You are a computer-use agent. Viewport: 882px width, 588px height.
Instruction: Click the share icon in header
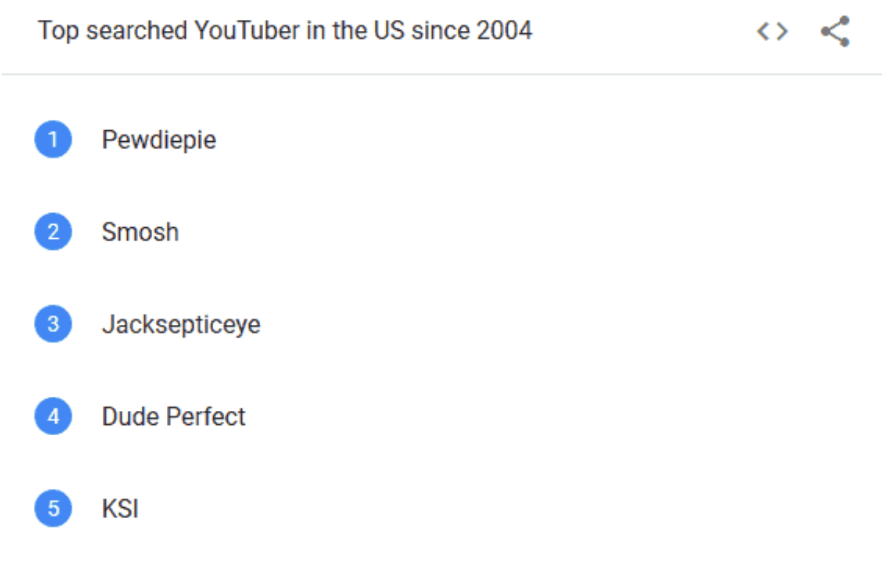point(835,32)
